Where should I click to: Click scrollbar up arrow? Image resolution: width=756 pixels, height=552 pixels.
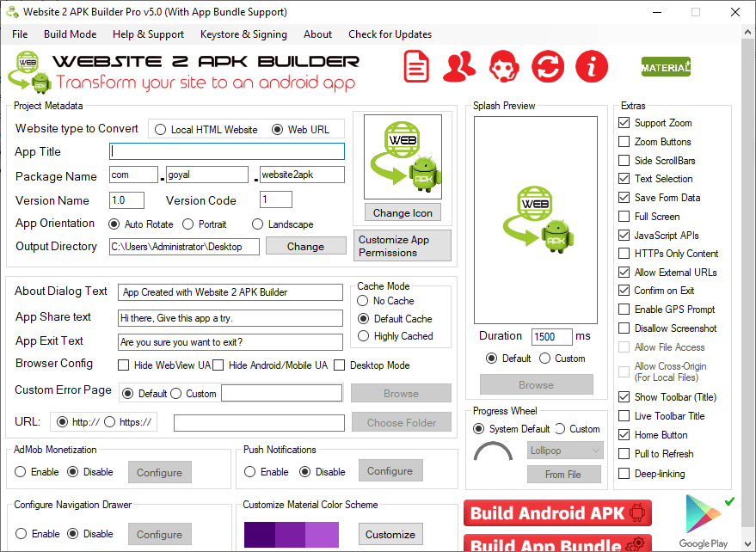coord(747,33)
